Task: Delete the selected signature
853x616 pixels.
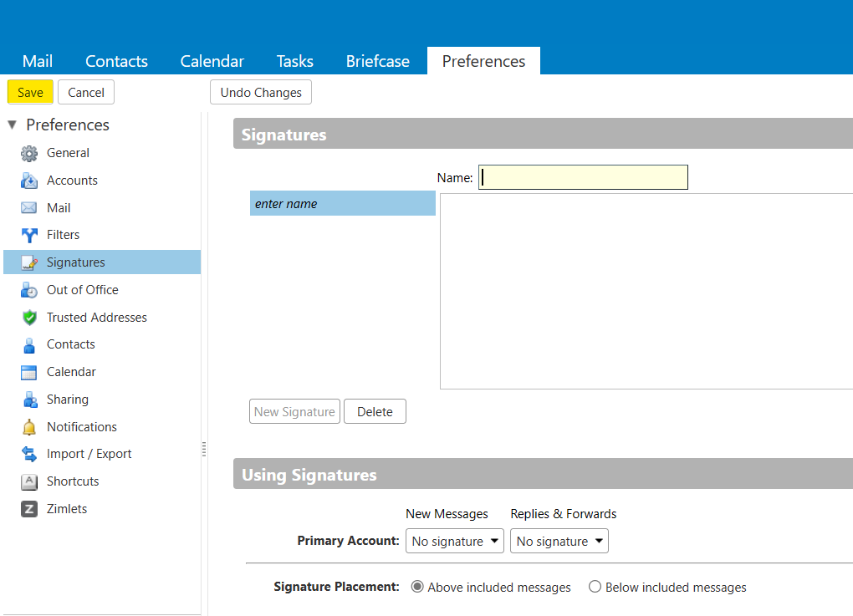Action: click(x=375, y=412)
